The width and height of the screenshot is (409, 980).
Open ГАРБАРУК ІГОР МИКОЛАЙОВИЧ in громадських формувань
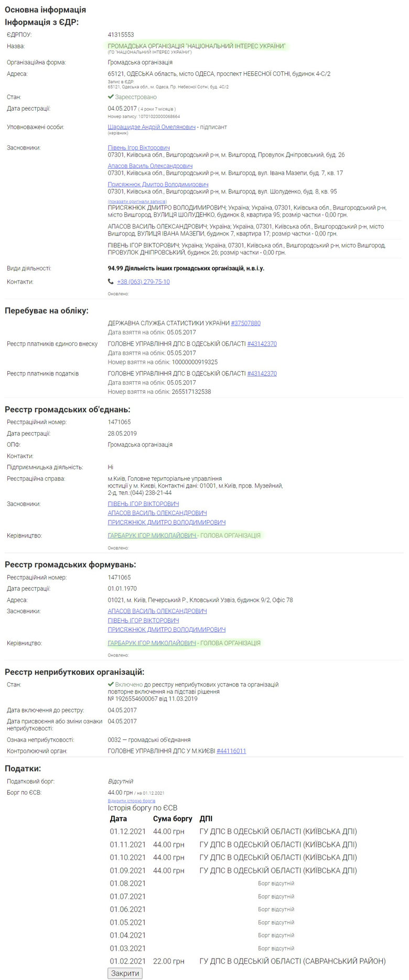pos(152,643)
